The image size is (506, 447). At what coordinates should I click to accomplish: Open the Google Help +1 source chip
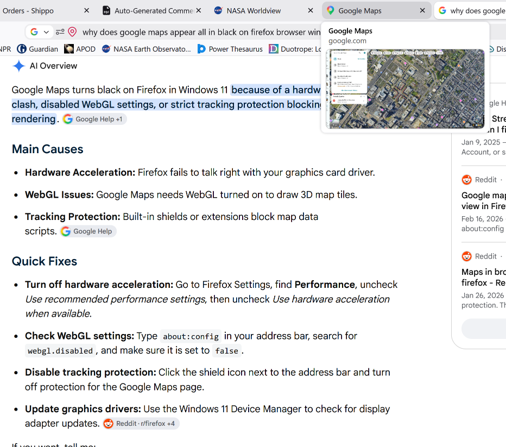coord(94,119)
